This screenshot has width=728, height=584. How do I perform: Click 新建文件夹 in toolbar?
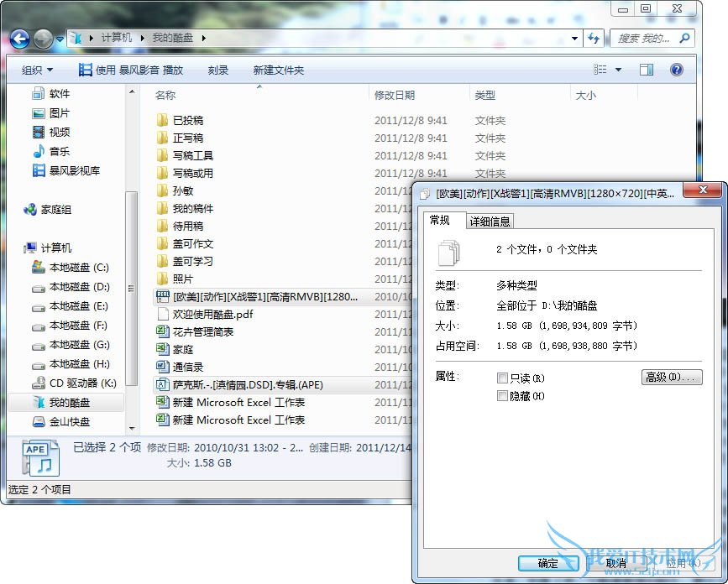tap(279, 70)
